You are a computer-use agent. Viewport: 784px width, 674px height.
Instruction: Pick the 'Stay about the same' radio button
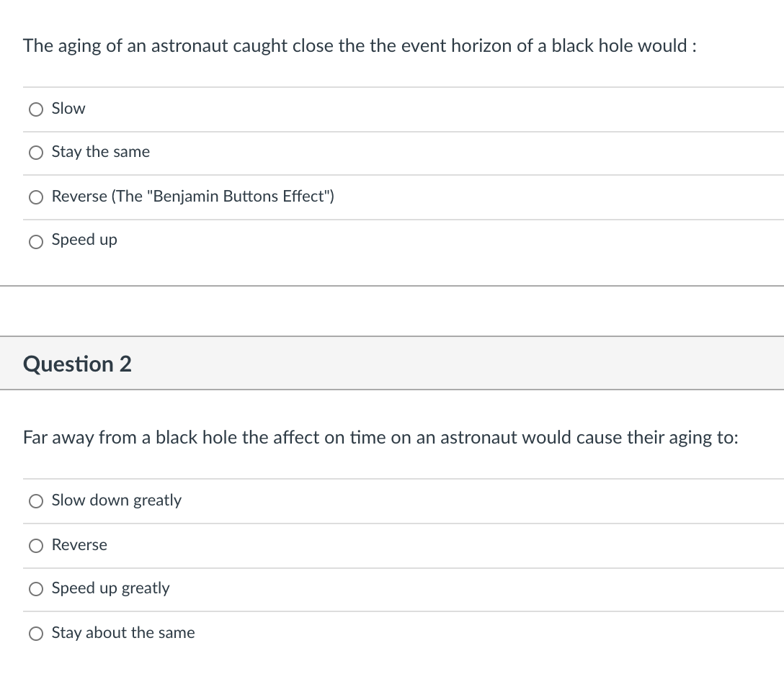[x=36, y=634]
